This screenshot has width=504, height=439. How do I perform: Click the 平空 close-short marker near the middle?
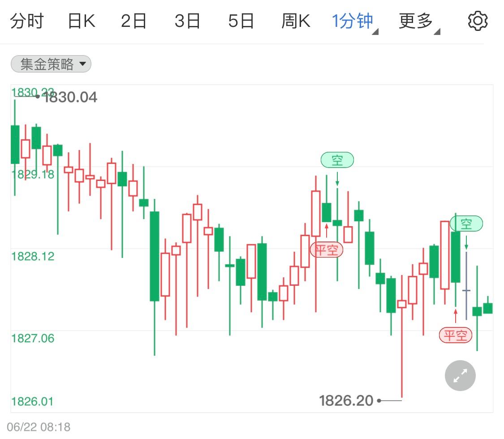pos(327,250)
